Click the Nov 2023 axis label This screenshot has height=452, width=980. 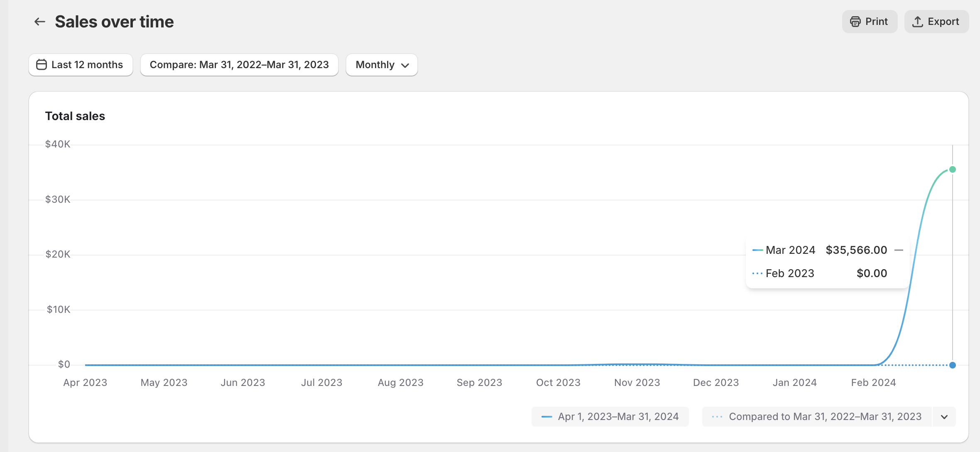coord(637,383)
